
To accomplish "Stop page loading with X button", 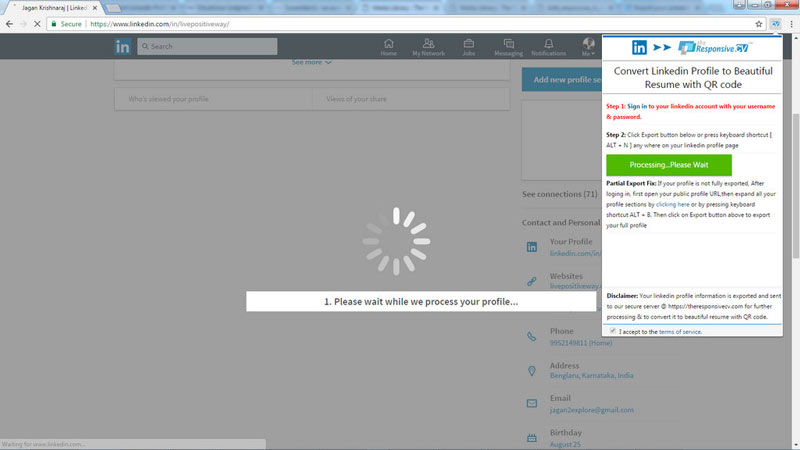I will coord(37,24).
